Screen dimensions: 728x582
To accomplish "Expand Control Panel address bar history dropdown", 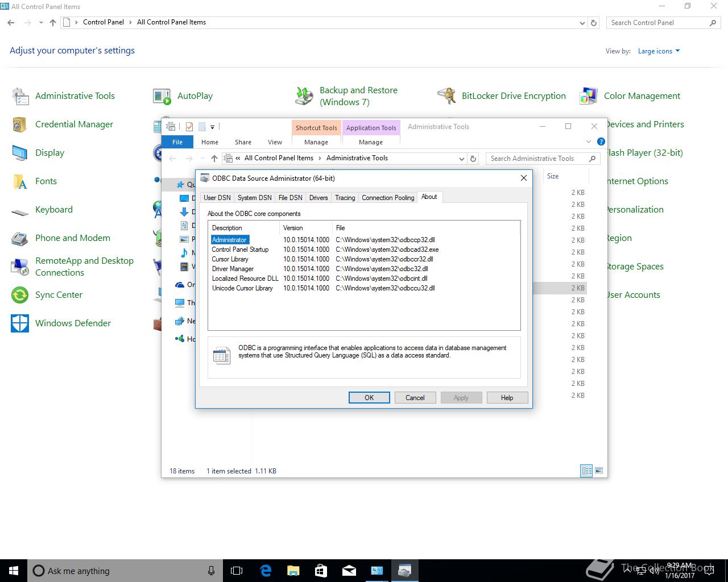I will tap(582, 23).
